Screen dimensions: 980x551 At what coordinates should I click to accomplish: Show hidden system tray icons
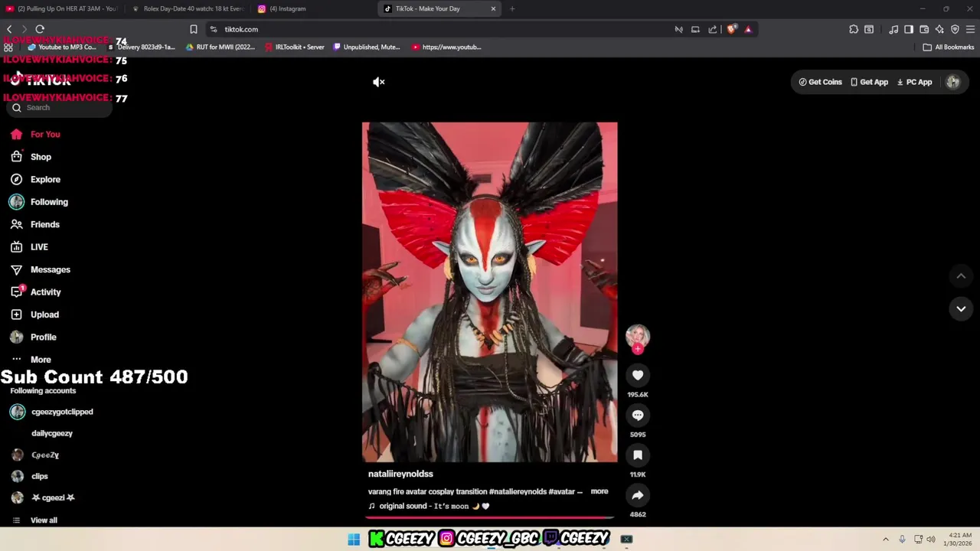886,540
